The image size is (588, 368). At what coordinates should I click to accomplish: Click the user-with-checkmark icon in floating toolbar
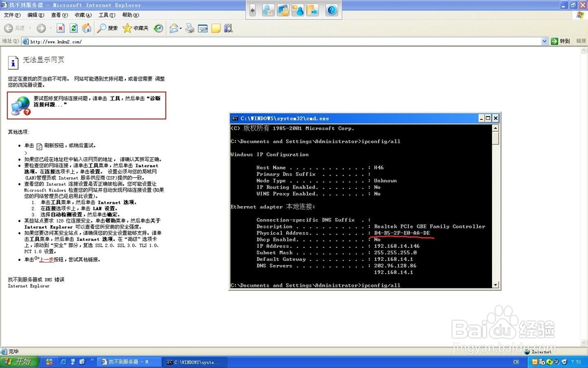[x=268, y=10]
